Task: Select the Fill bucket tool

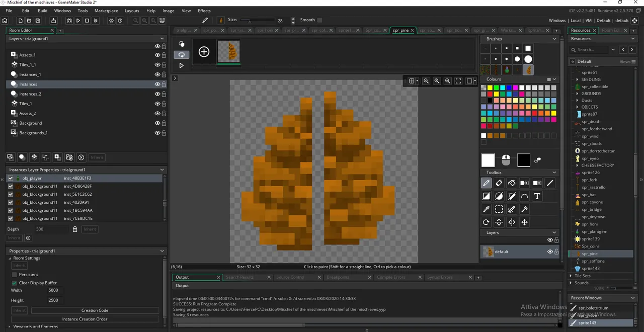Action: pyautogui.click(x=512, y=183)
